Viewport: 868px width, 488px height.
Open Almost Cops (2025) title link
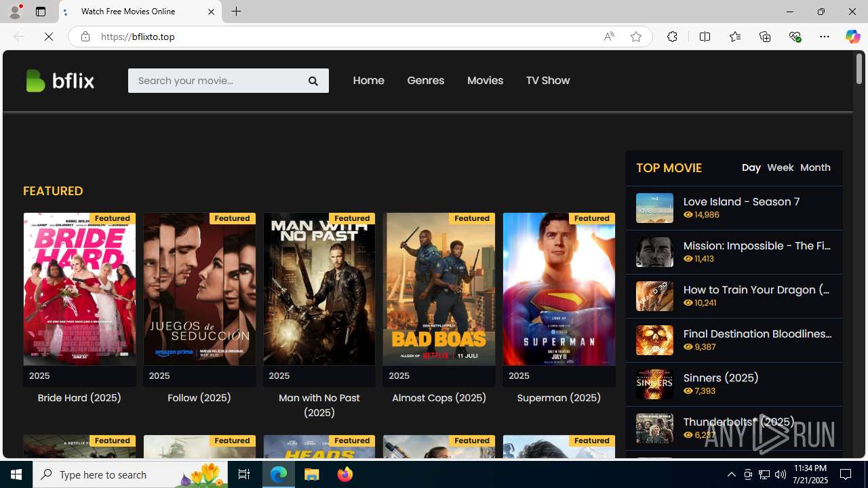439,398
